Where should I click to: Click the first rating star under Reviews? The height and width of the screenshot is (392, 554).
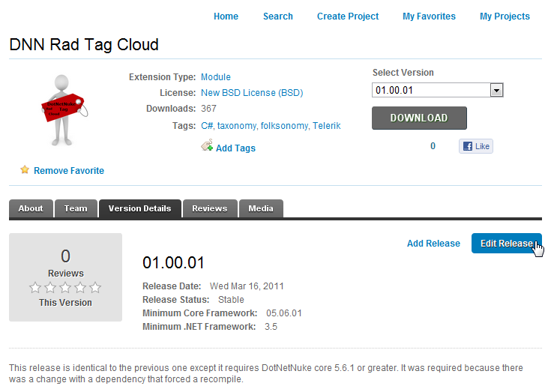(35, 288)
